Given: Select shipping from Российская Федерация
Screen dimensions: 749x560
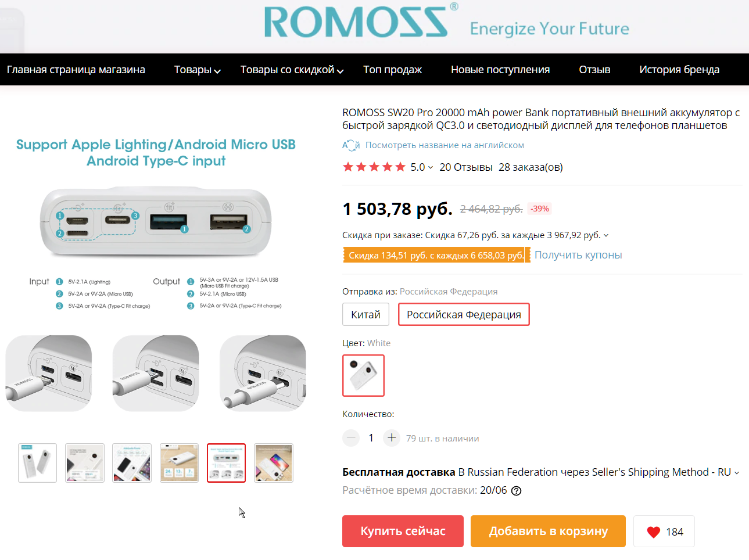Looking at the screenshot, I should coord(464,314).
